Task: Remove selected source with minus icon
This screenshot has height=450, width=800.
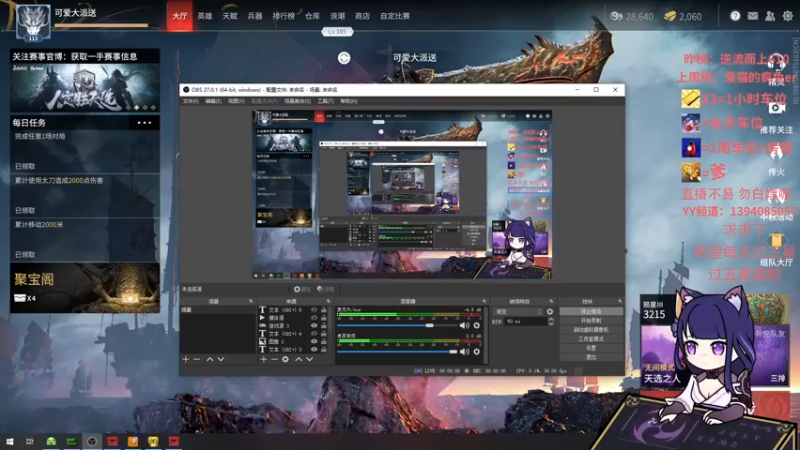Action: pos(274,359)
